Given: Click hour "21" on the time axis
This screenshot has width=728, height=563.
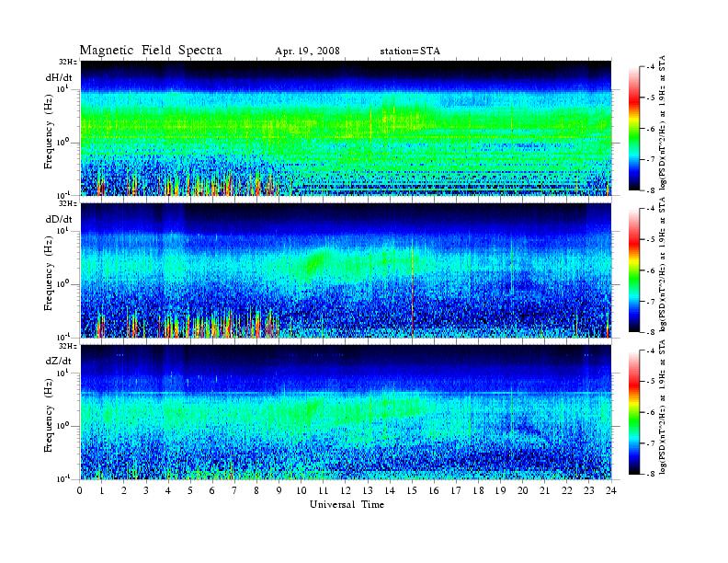Looking at the screenshot, I should (545, 490).
